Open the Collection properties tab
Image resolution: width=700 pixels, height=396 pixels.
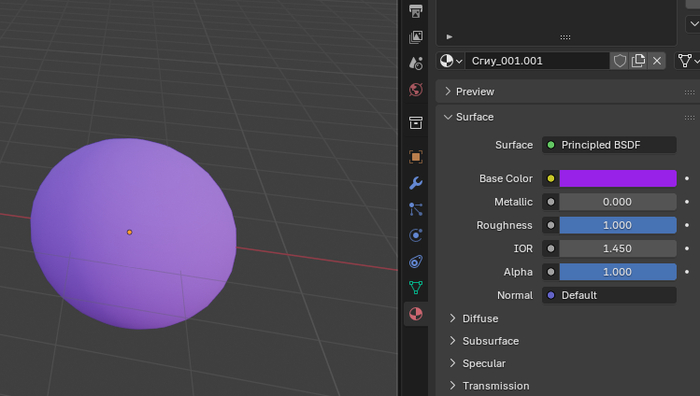[416, 123]
